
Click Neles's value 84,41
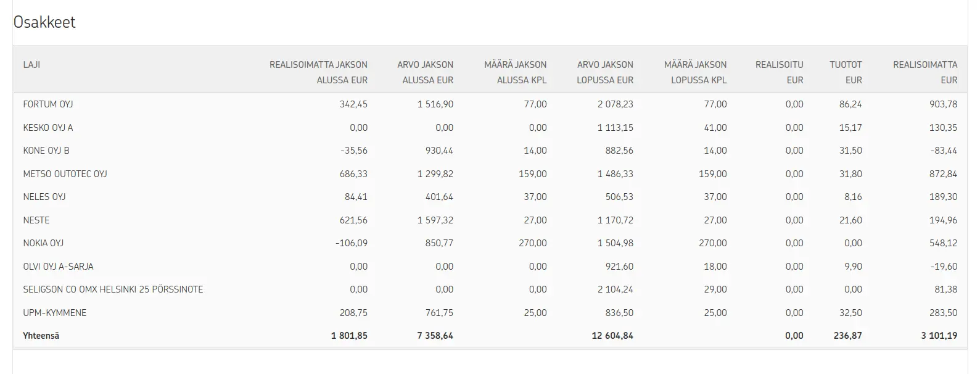(356, 197)
